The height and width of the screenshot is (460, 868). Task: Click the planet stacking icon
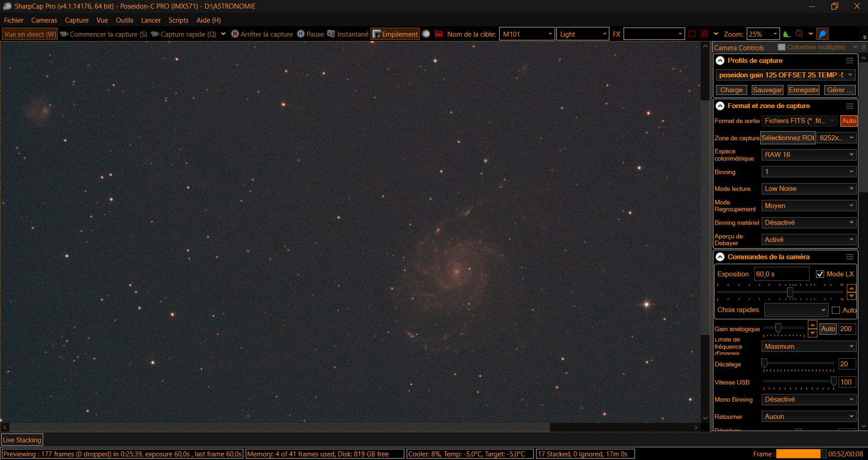(426, 34)
